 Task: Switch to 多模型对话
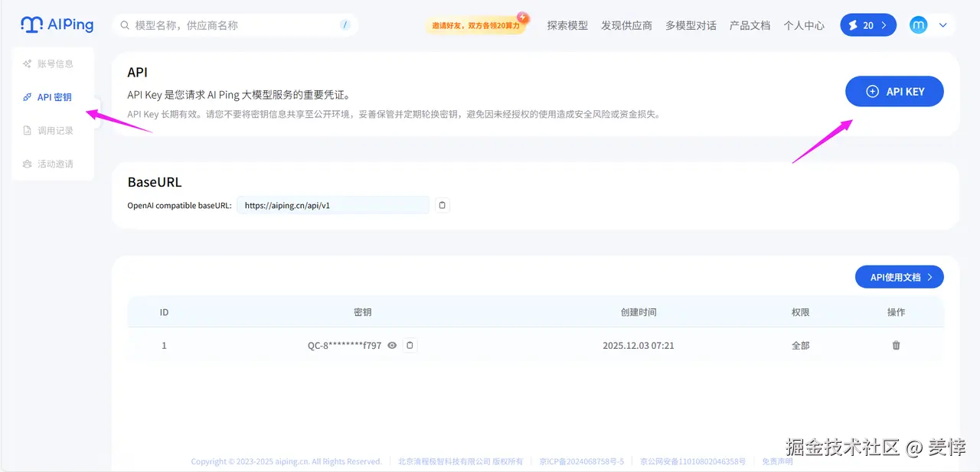click(691, 24)
